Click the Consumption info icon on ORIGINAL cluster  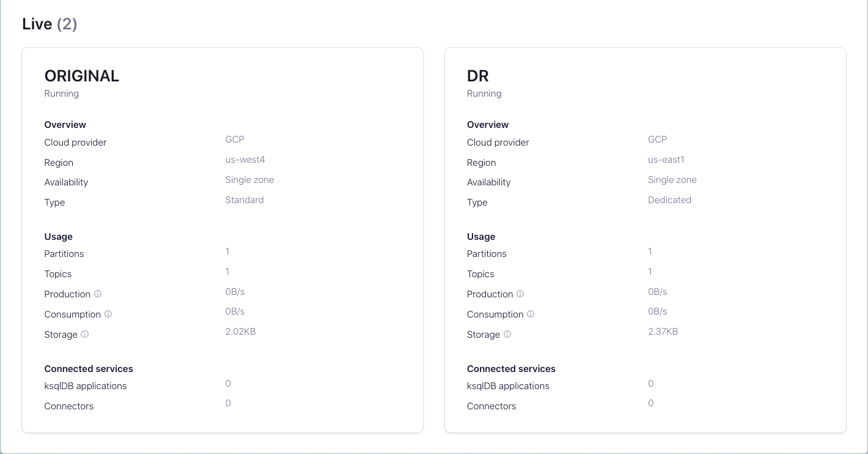point(108,314)
